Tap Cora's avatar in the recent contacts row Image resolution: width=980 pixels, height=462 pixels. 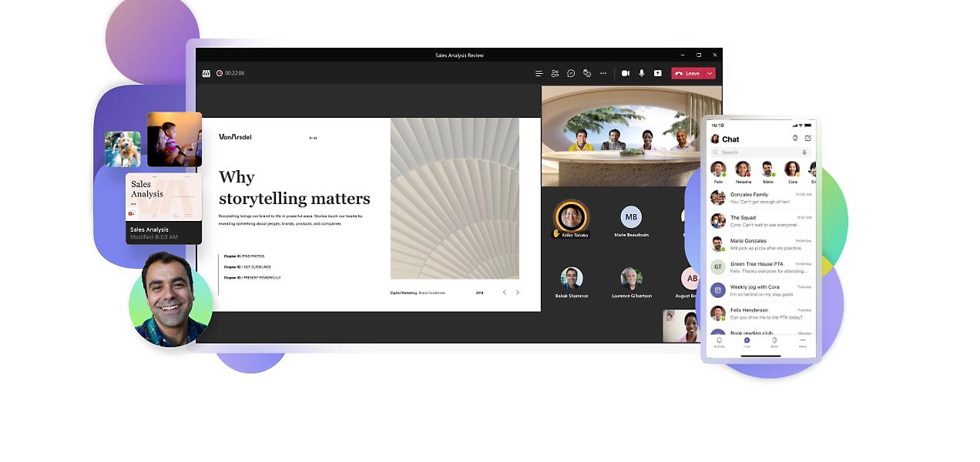[792, 169]
